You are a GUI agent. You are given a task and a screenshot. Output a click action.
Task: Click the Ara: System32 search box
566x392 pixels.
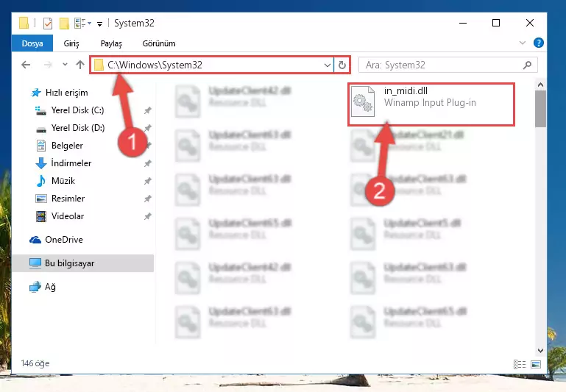point(448,65)
